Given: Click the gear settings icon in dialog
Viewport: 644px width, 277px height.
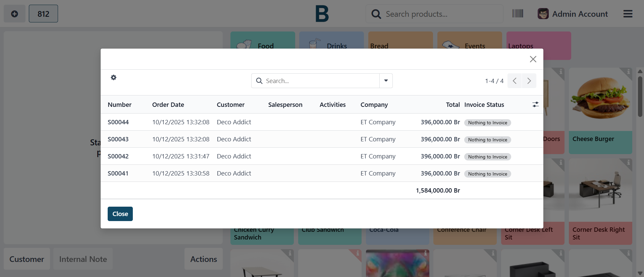Looking at the screenshot, I should pyautogui.click(x=114, y=77).
